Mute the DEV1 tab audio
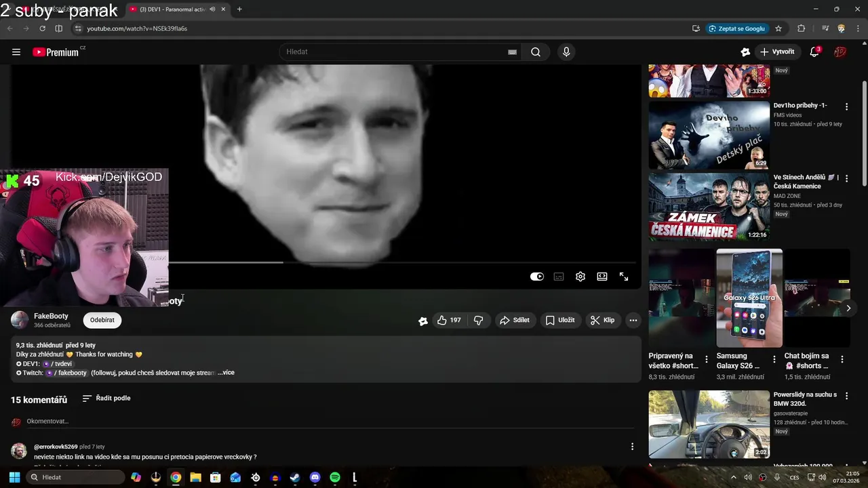This screenshot has width=868, height=488. 213,9
